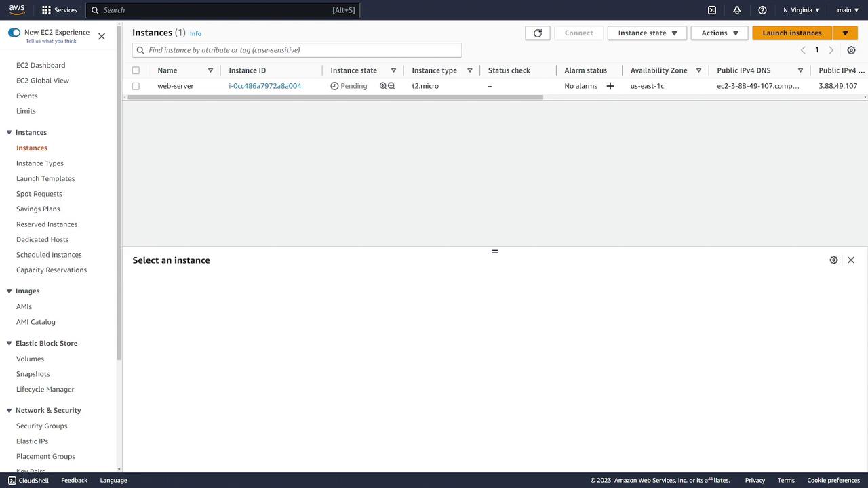
Task: Focus the Find instance filter field
Action: click(297, 50)
